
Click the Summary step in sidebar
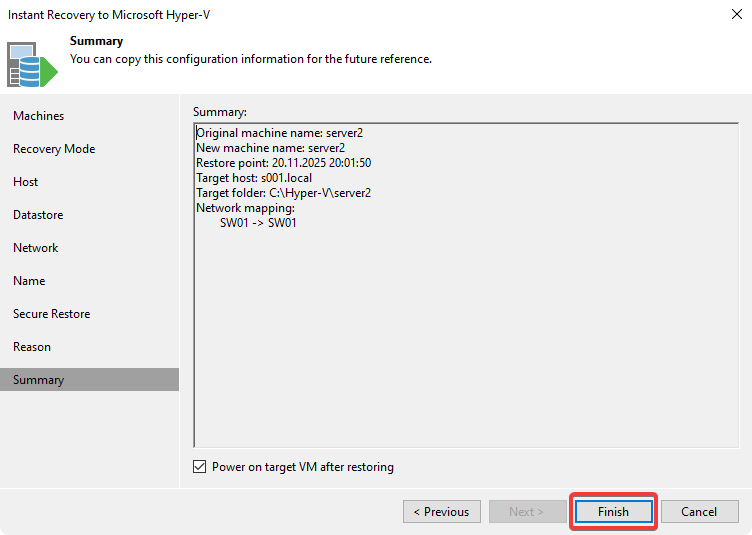[38, 380]
